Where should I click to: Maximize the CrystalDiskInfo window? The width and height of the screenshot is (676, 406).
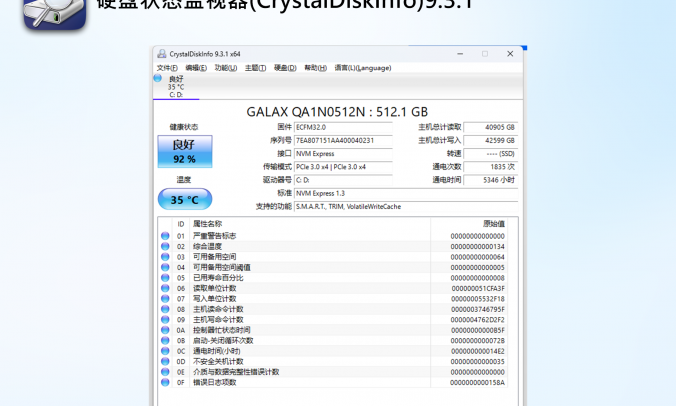coord(485,54)
